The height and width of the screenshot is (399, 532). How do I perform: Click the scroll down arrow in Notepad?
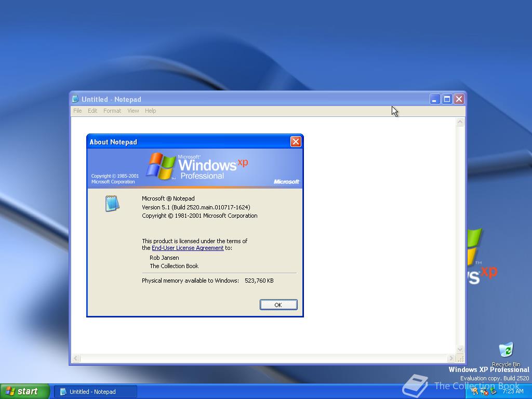pos(460,349)
